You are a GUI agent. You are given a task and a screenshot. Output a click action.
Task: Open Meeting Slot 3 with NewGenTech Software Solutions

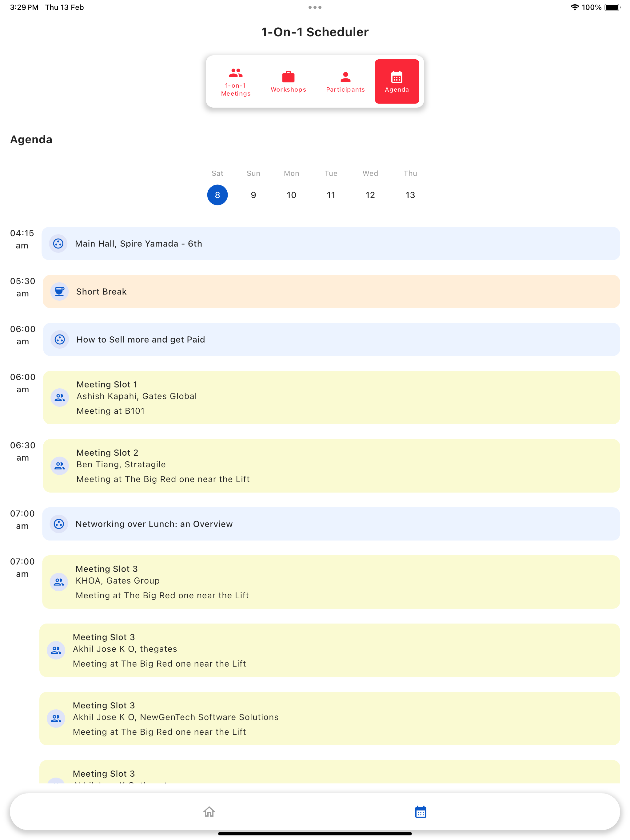tap(329, 718)
